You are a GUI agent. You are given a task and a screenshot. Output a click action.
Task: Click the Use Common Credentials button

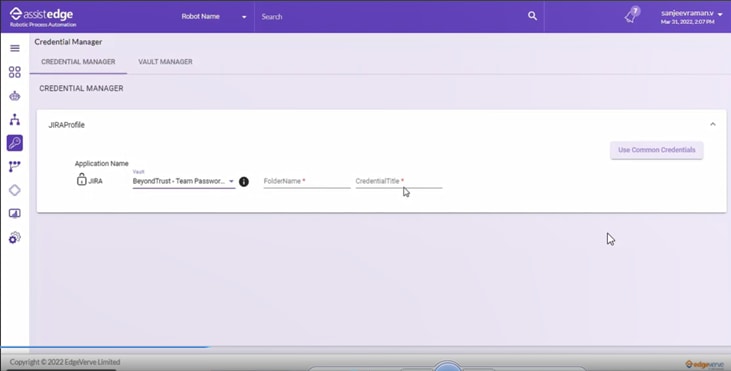[656, 150]
